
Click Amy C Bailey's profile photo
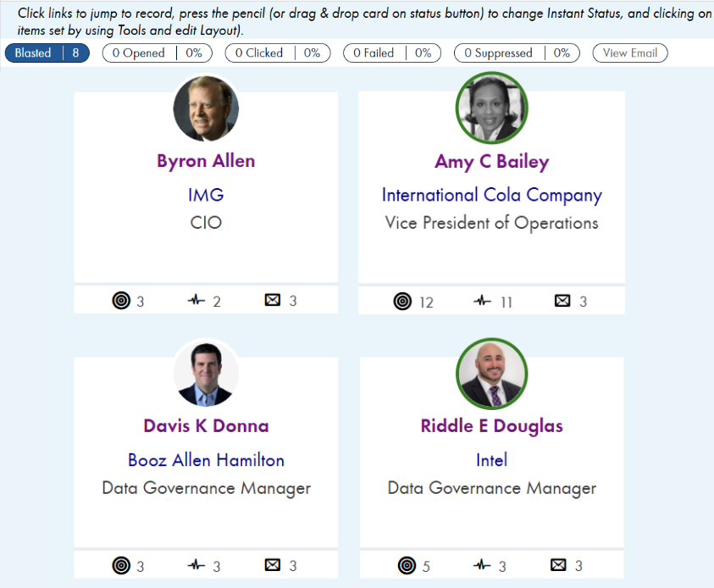pyautogui.click(x=492, y=108)
